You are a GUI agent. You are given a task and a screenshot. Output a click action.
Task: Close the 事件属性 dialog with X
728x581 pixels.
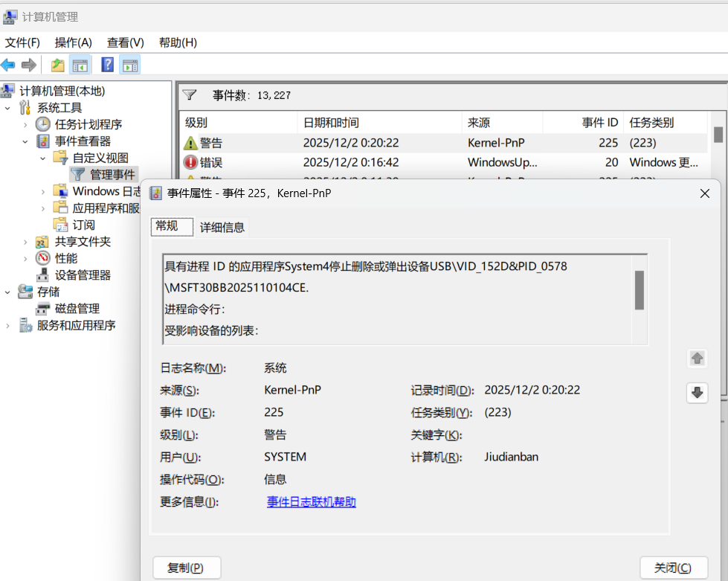(x=705, y=193)
